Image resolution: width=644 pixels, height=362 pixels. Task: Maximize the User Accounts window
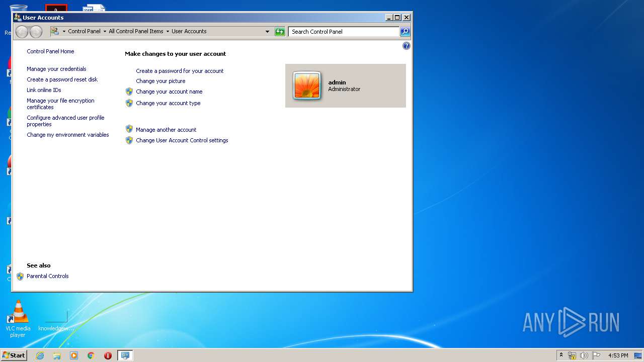[397, 17]
